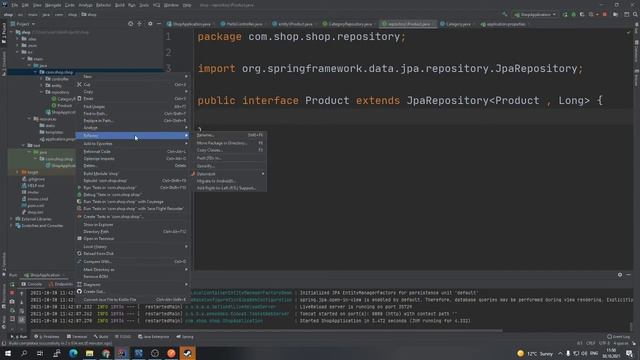The width and height of the screenshot is (640, 360).
Task: Click the rerun icon in Run panel
Action: (12, 284)
